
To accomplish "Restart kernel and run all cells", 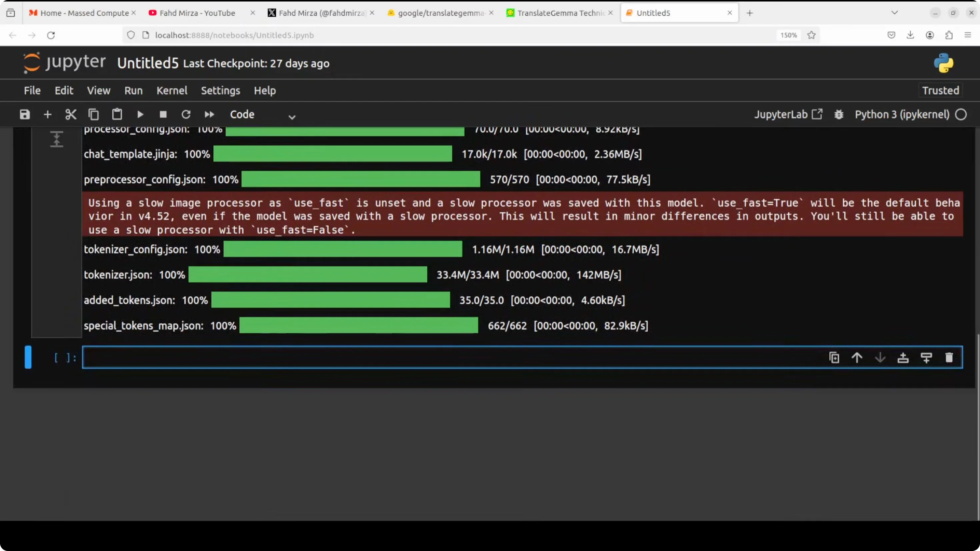I will click(209, 115).
